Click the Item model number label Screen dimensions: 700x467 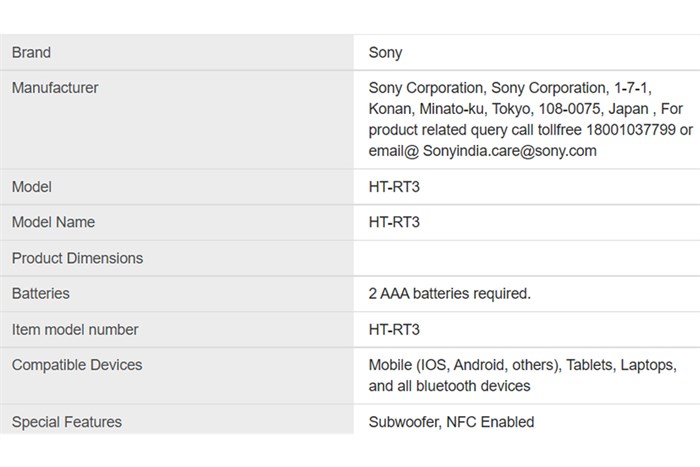[75, 329]
